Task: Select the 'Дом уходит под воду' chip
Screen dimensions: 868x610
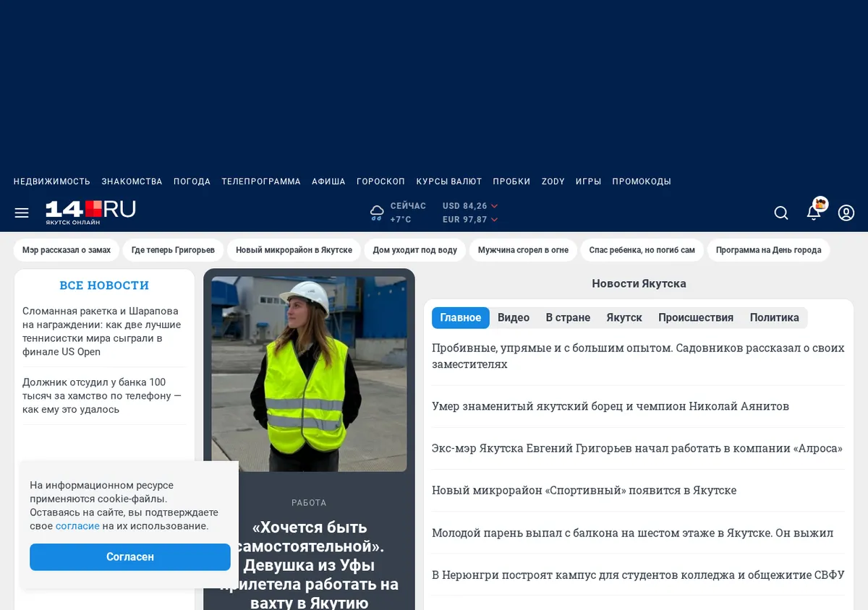Action: (x=415, y=250)
